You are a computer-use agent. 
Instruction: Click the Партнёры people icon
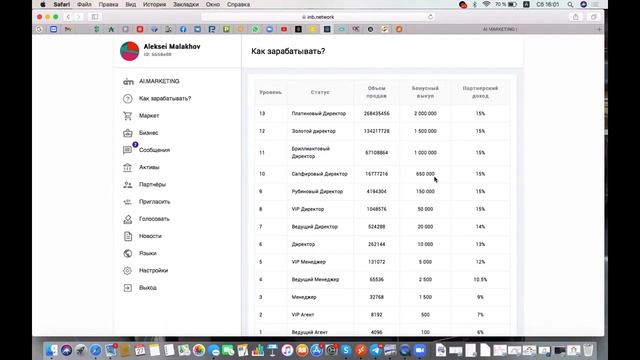pyautogui.click(x=128, y=184)
